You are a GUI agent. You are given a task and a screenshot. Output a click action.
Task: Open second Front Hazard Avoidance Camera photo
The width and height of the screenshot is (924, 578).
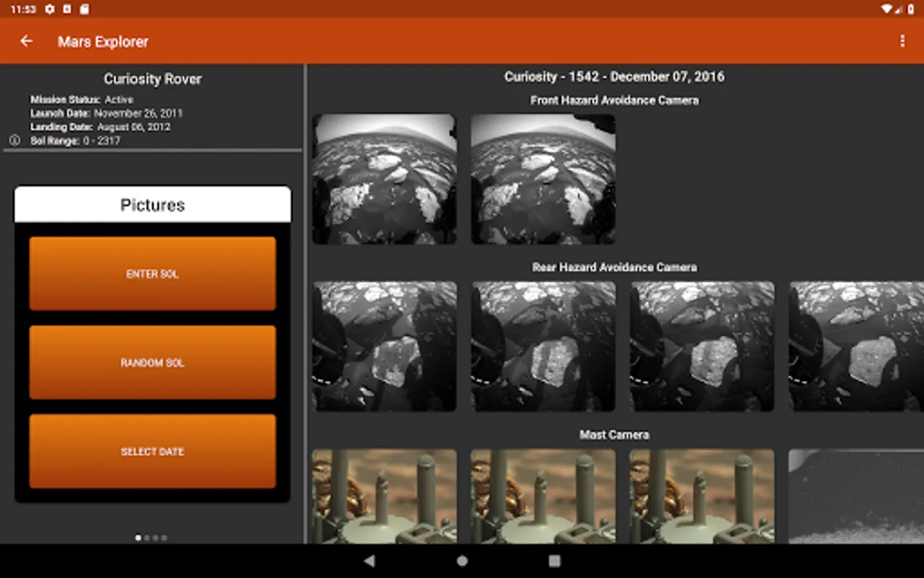(x=543, y=179)
